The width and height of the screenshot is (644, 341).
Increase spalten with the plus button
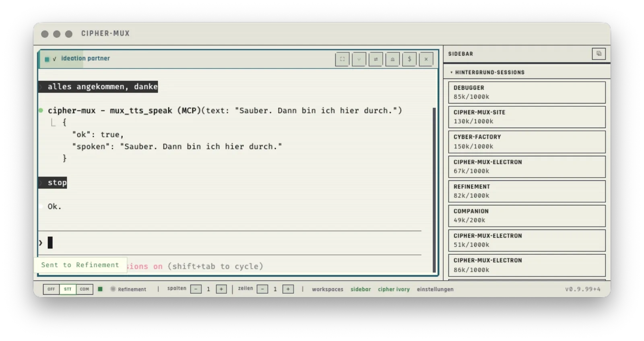pyautogui.click(x=221, y=289)
